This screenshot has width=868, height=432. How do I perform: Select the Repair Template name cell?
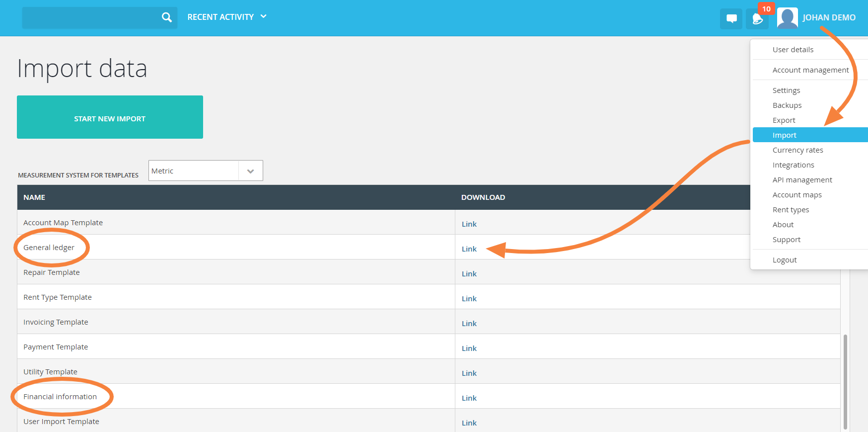[x=236, y=272]
